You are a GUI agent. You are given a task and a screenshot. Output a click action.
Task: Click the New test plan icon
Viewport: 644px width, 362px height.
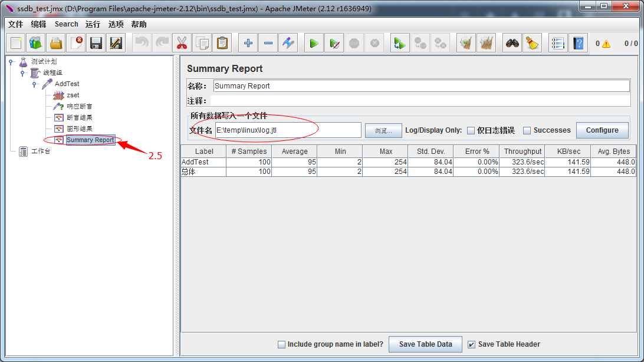point(16,43)
